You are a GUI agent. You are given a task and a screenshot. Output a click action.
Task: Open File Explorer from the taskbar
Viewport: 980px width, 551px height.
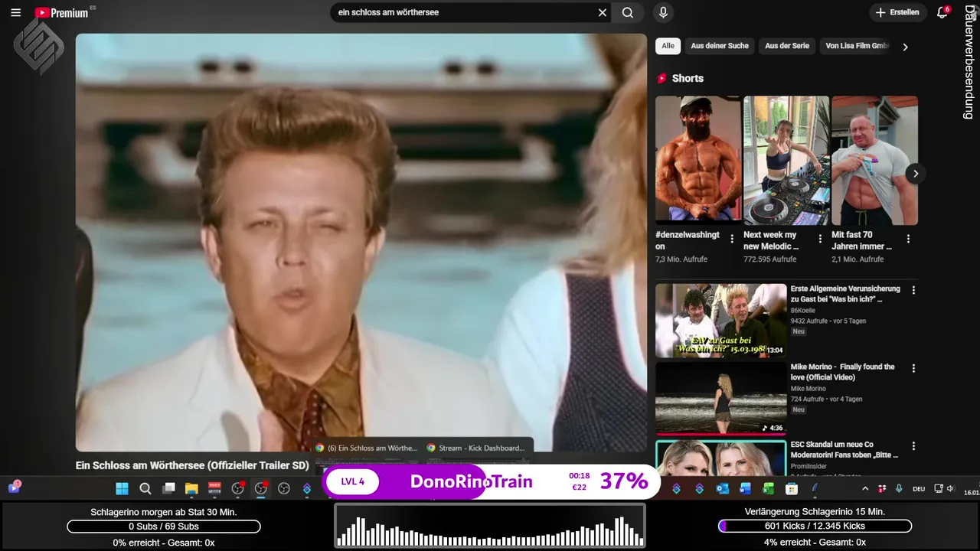[191, 488]
